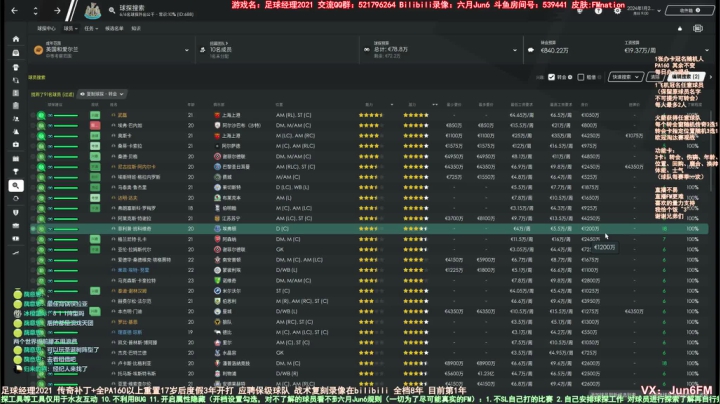Click the green scout icon in 江苏苏宁 row
This screenshot has width=720, height=404.
pos(41,219)
